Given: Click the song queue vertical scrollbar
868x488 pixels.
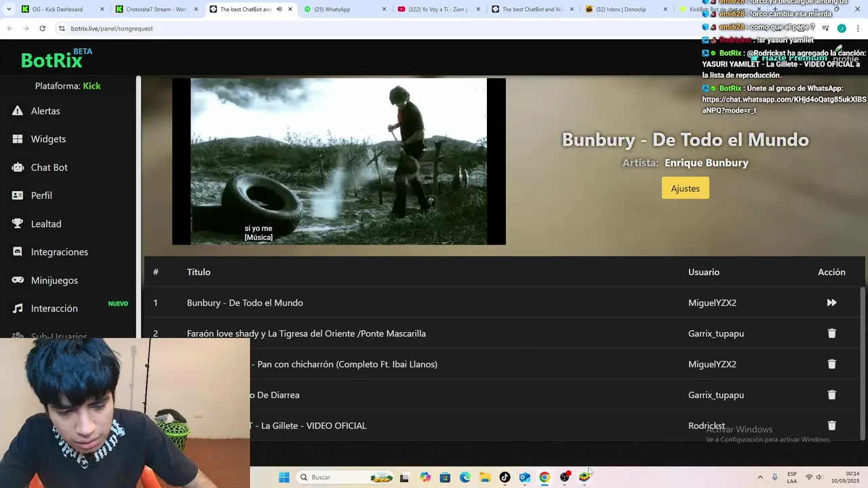Looking at the screenshot, I should point(863,363).
